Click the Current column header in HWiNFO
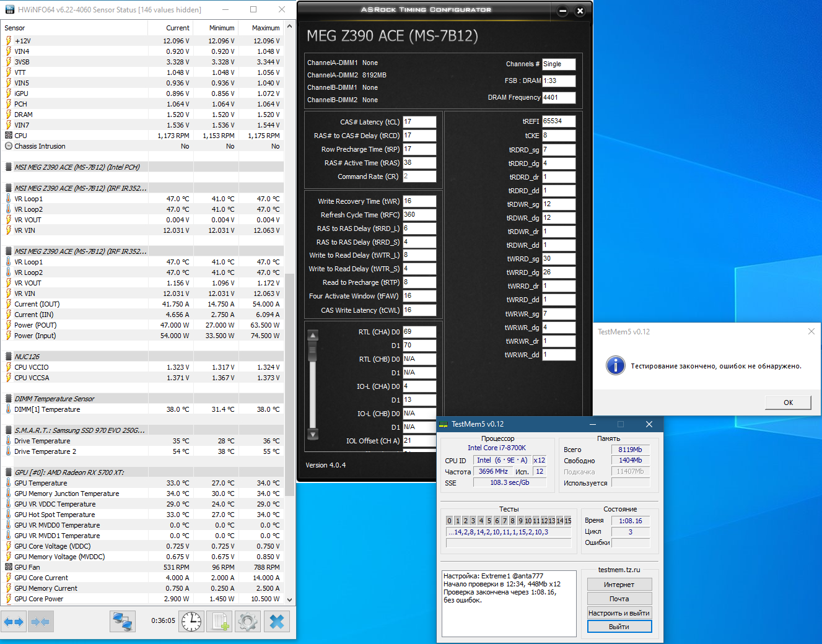822x644 pixels. [170, 28]
